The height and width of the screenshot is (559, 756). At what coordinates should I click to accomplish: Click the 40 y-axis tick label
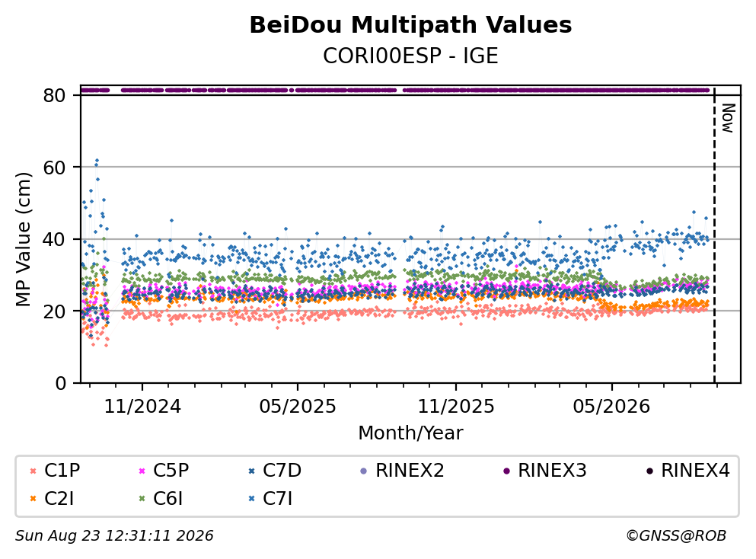coord(55,240)
